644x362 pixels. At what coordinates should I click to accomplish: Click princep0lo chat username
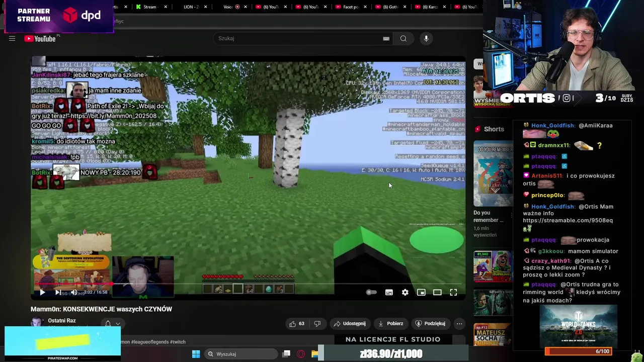(548, 195)
